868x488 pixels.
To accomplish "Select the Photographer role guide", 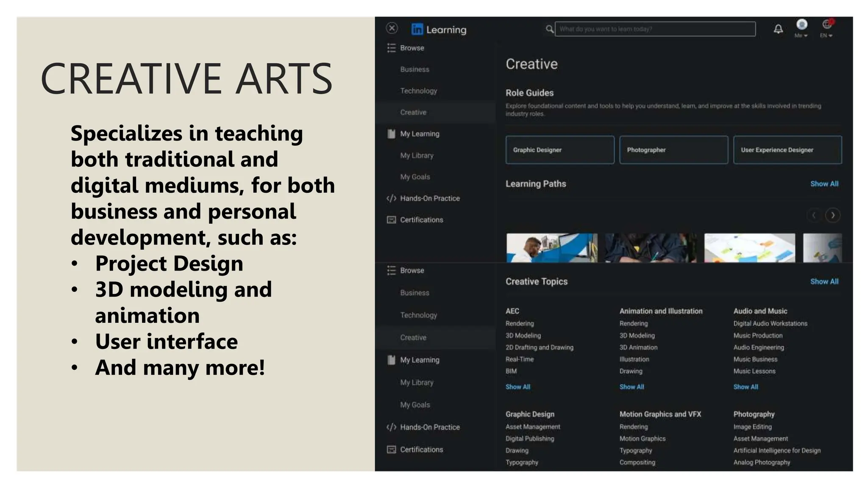I will click(673, 150).
